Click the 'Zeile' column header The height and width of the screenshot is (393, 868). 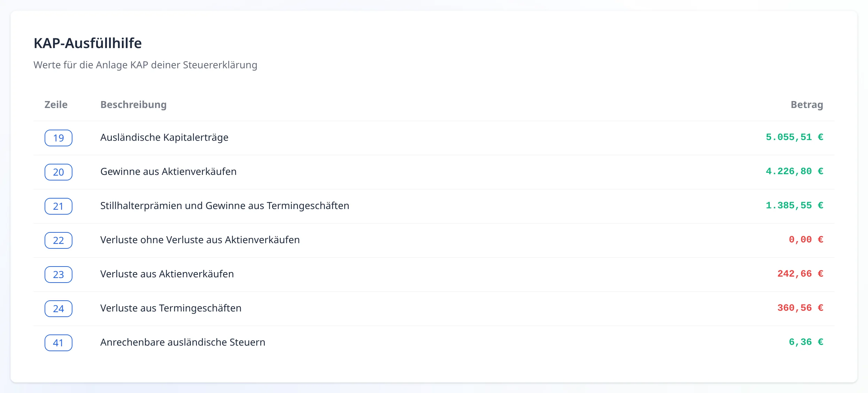[56, 105]
